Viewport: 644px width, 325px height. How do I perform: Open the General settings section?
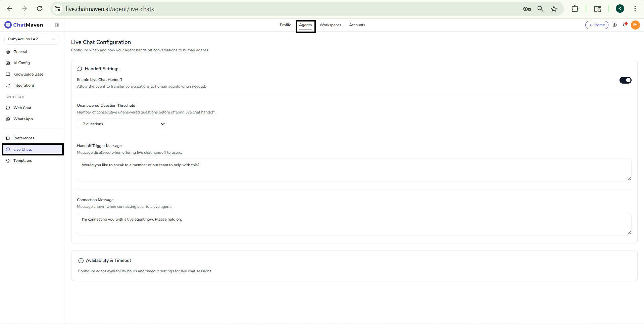[20, 52]
